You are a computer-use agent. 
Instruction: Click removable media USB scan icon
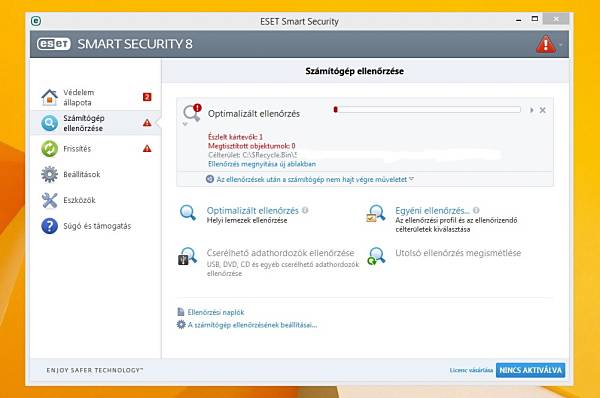tap(188, 256)
